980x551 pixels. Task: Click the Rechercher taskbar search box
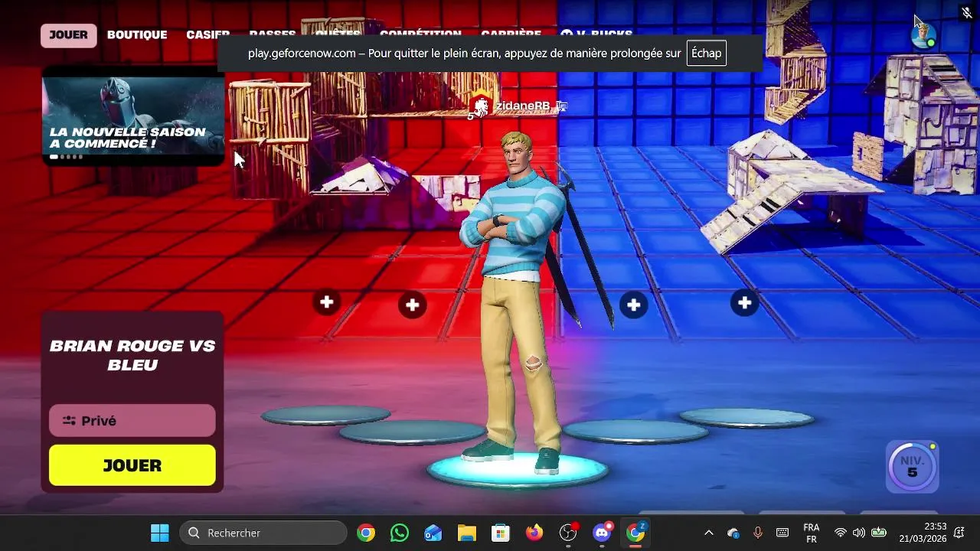263,533
